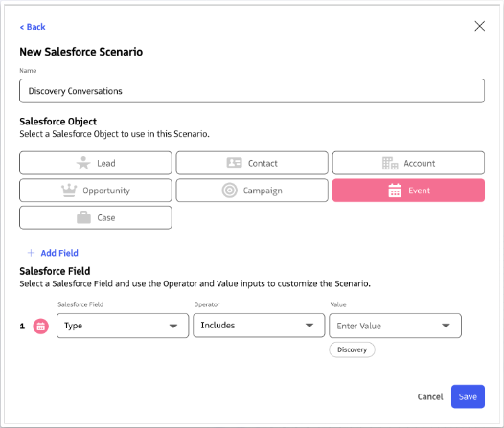Close the New Salesforce Scenario dialog

point(480,26)
